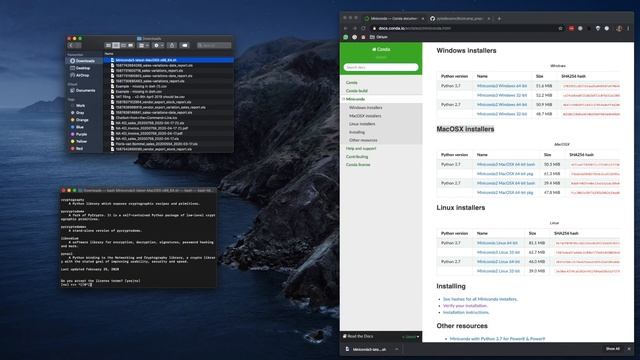Go to Other resources sidebar link

[x=363, y=140]
